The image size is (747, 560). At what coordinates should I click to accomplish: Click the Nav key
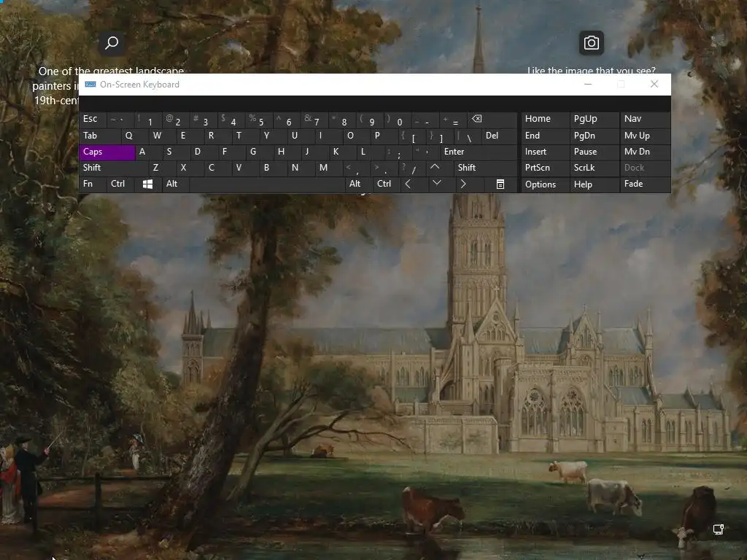coord(645,119)
